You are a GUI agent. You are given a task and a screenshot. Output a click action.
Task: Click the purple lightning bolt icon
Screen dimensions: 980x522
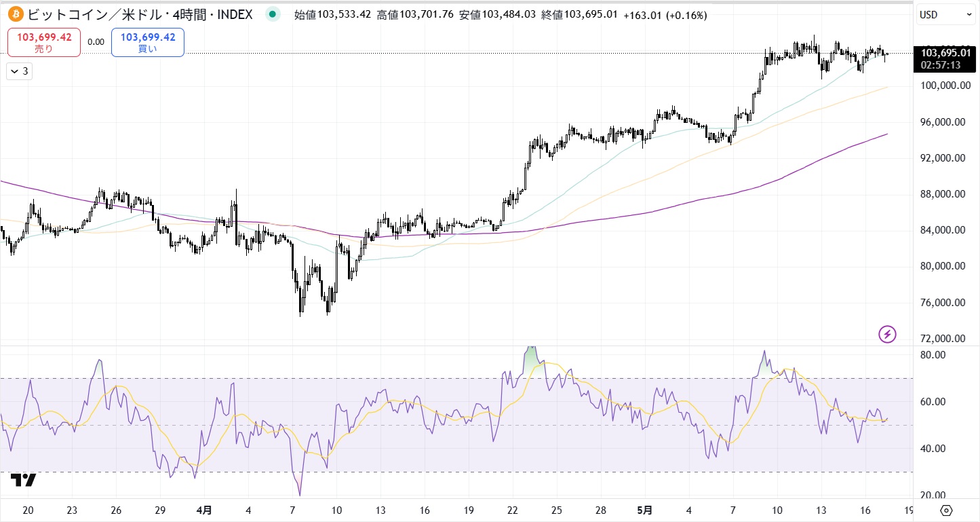[x=887, y=334]
